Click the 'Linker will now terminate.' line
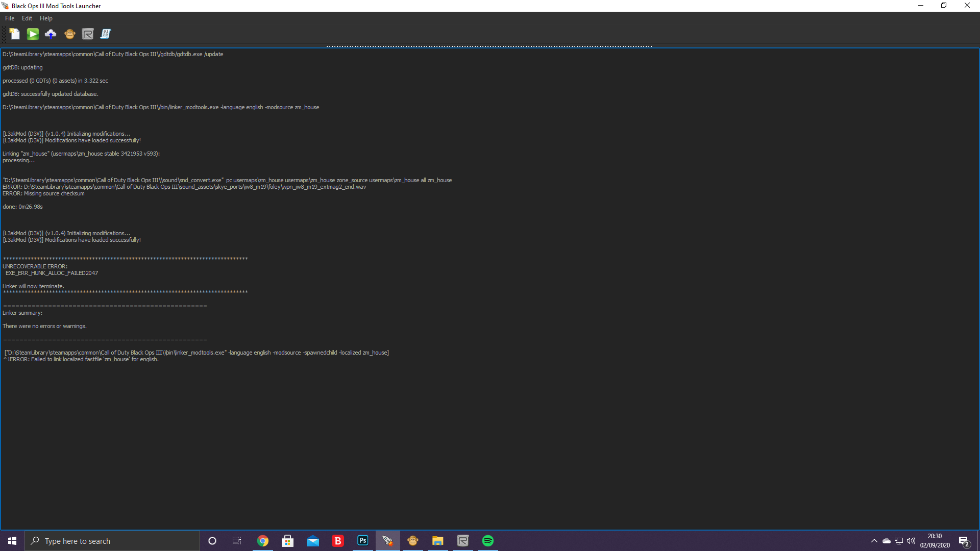 [x=33, y=286]
